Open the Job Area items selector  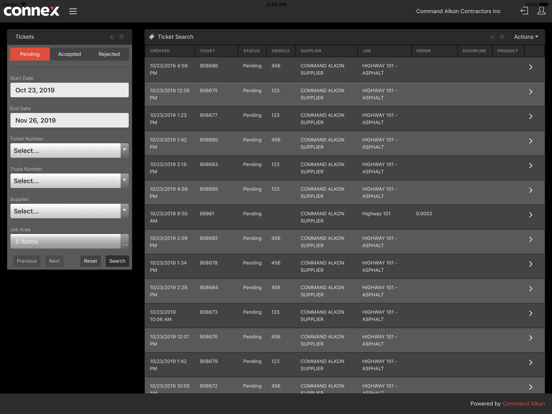(69, 242)
